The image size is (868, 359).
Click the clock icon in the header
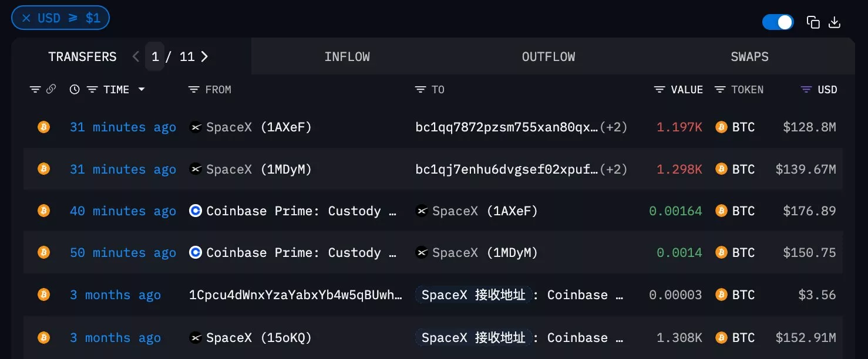[x=74, y=89]
